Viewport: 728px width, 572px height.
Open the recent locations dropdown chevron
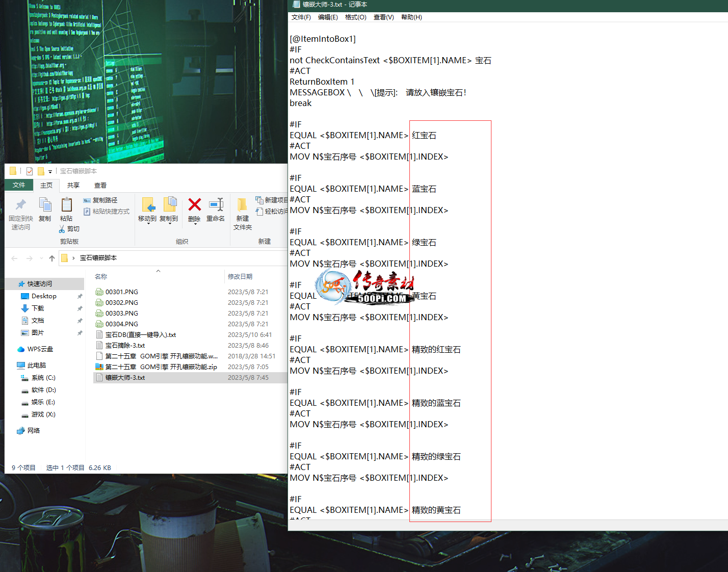click(41, 258)
